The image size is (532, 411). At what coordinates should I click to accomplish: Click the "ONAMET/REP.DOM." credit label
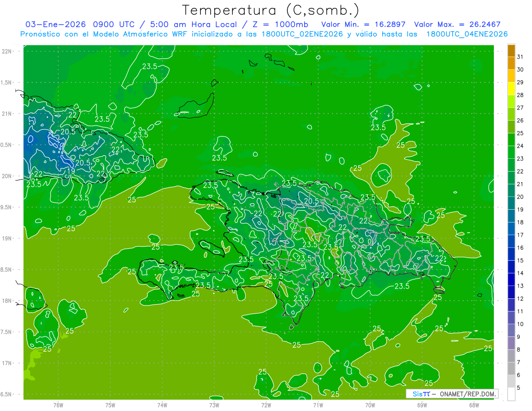[467, 394]
